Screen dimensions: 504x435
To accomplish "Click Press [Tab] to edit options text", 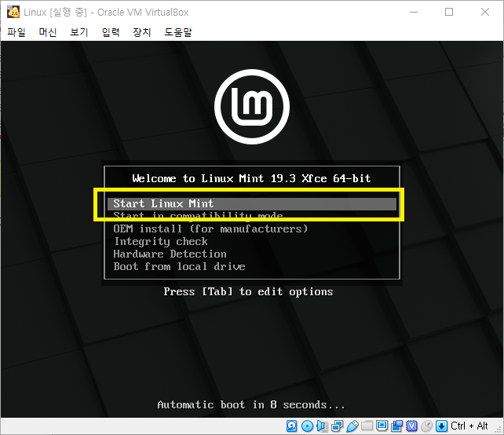I will [x=248, y=291].
